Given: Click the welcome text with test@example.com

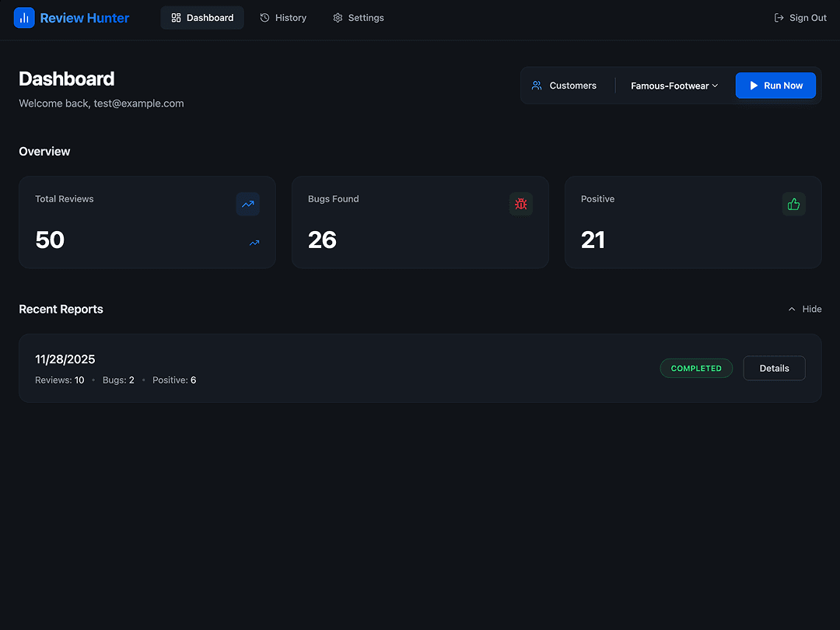Looking at the screenshot, I should pyautogui.click(x=101, y=103).
